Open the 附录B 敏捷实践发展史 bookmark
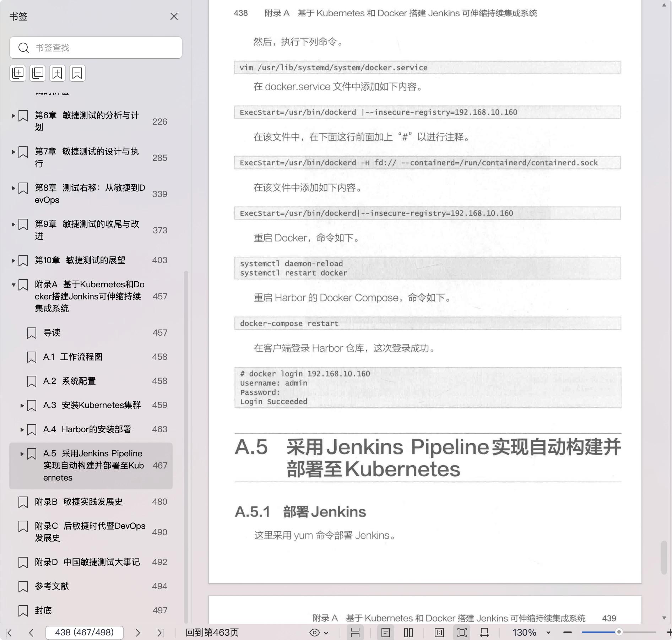 (x=79, y=502)
